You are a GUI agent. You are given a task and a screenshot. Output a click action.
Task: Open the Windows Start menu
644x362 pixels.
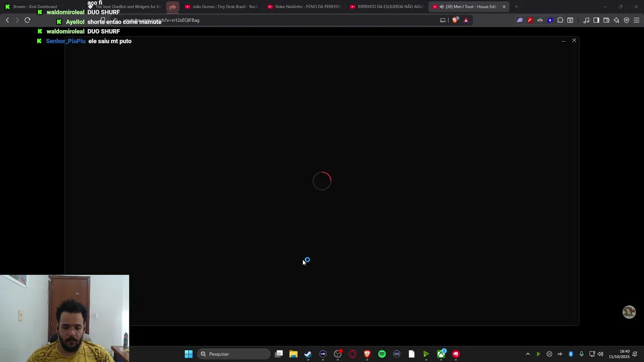[x=189, y=354]
